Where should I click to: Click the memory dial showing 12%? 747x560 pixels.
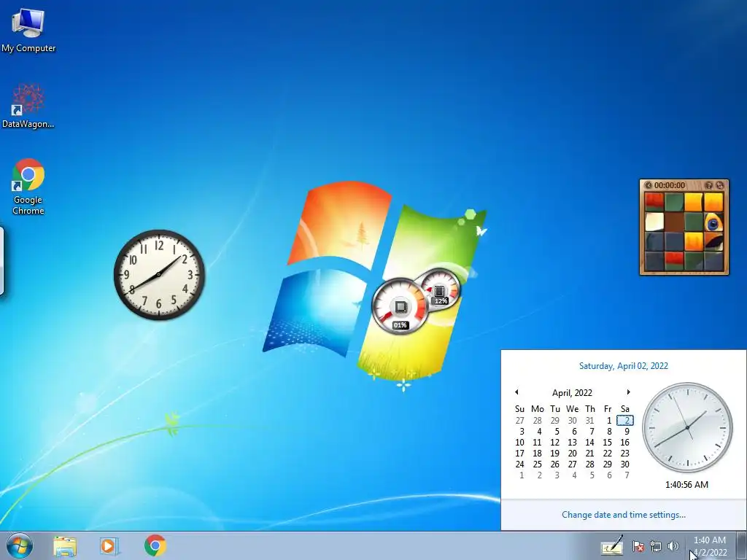coord(440,289)
